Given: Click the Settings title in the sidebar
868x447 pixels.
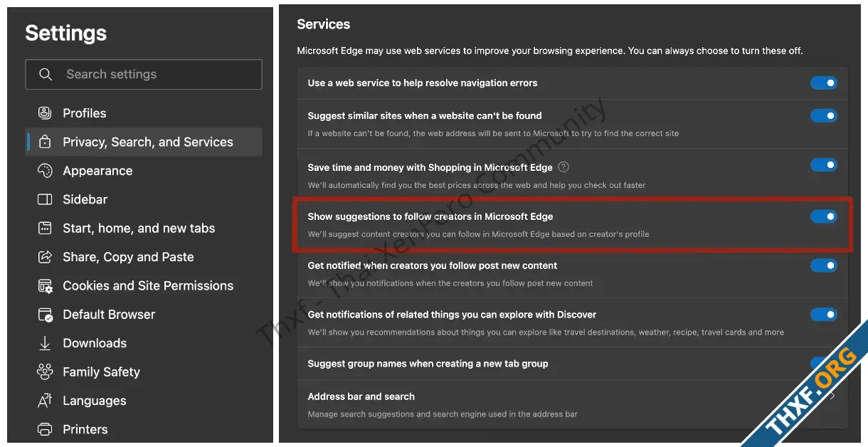Looking at the screenshot, I should coord(66,33).
